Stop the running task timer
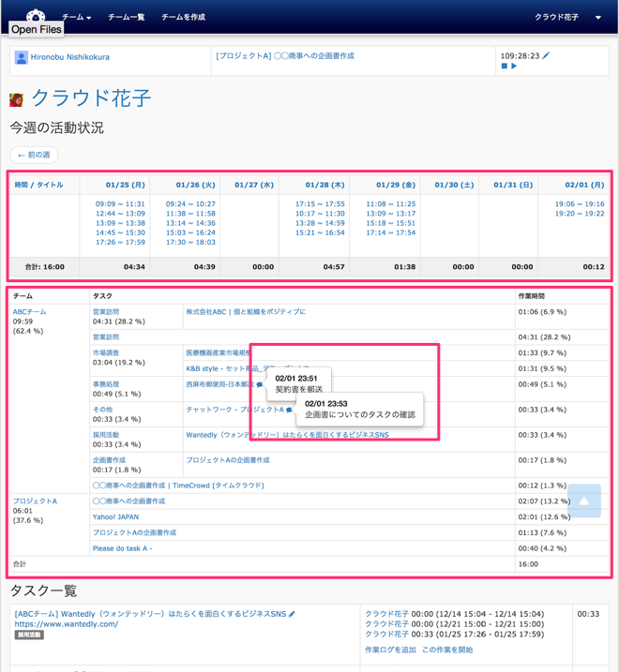Image resolution: width=619 pixels, height=672 pixels. (504, 67)
